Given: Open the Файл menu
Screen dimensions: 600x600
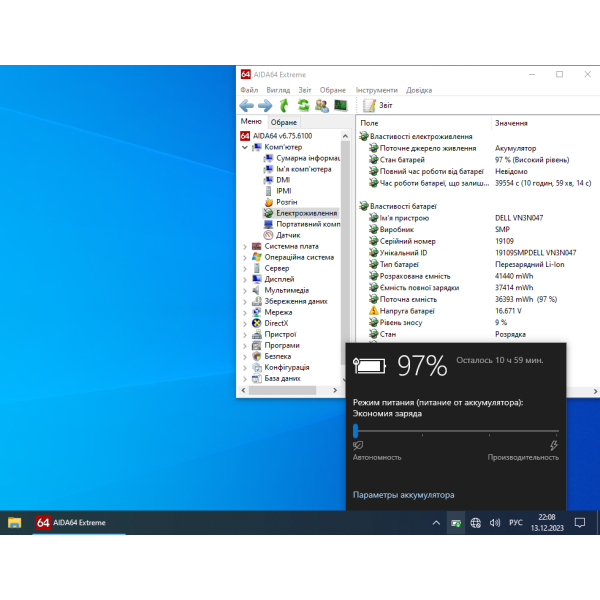Looking at the screenshot, I should (249, 90).
